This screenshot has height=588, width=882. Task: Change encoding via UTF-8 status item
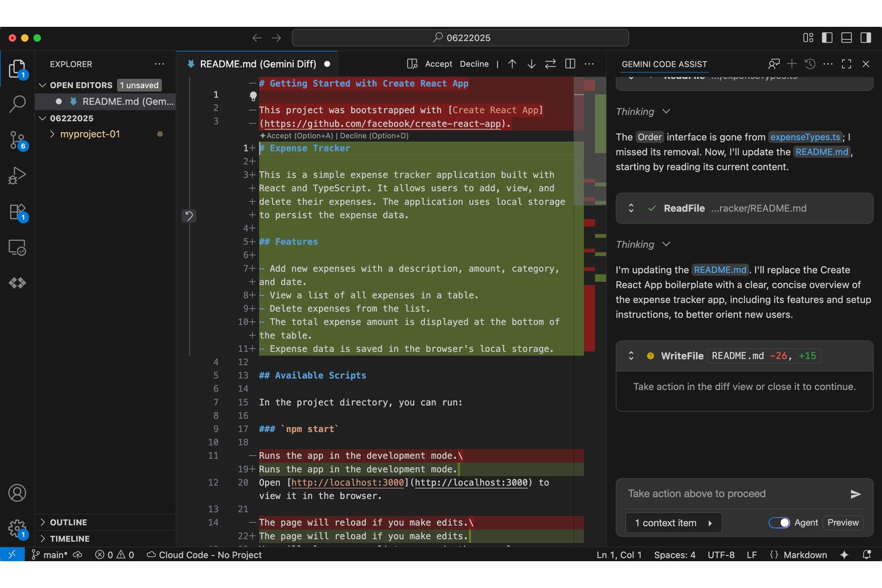coord(721,555)
